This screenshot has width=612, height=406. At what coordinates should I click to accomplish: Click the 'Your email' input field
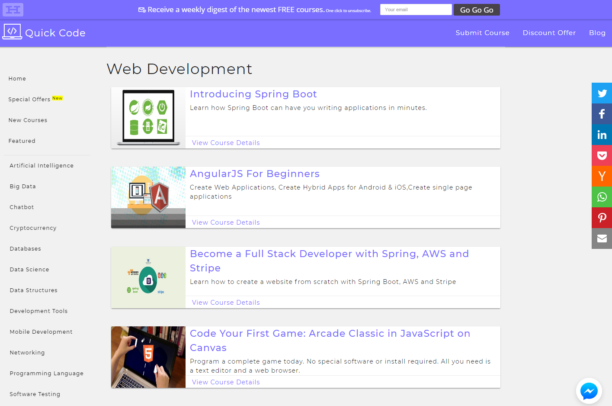416,10
